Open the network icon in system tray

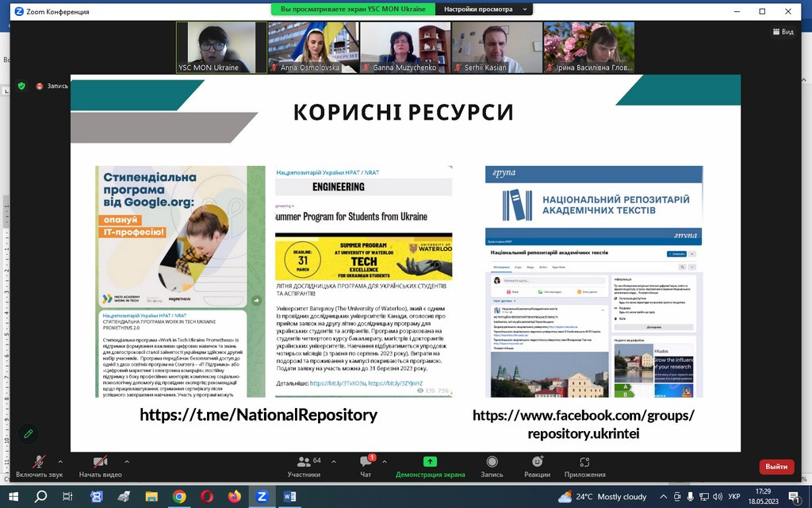click(704, 497)
